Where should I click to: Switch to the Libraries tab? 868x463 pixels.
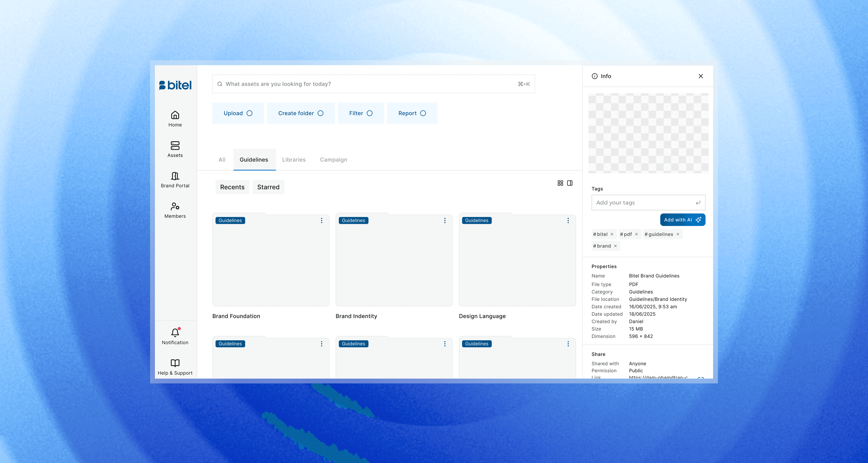pyautogui.click(x=294, y=160)
